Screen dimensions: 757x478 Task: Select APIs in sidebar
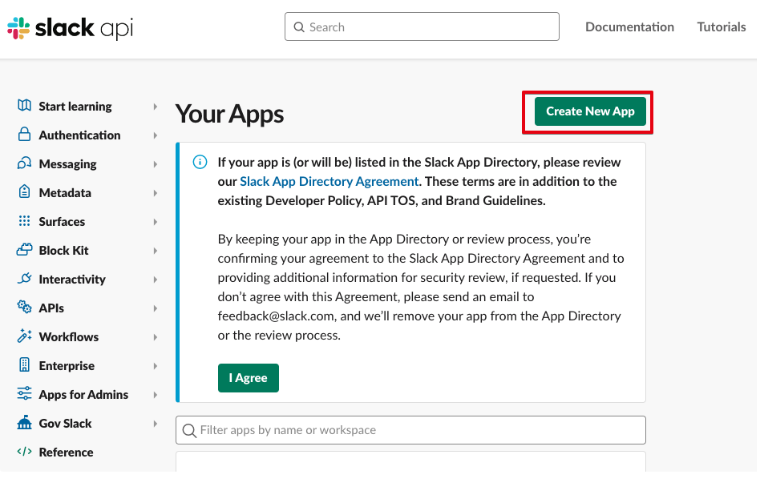[x=51, y=308]
